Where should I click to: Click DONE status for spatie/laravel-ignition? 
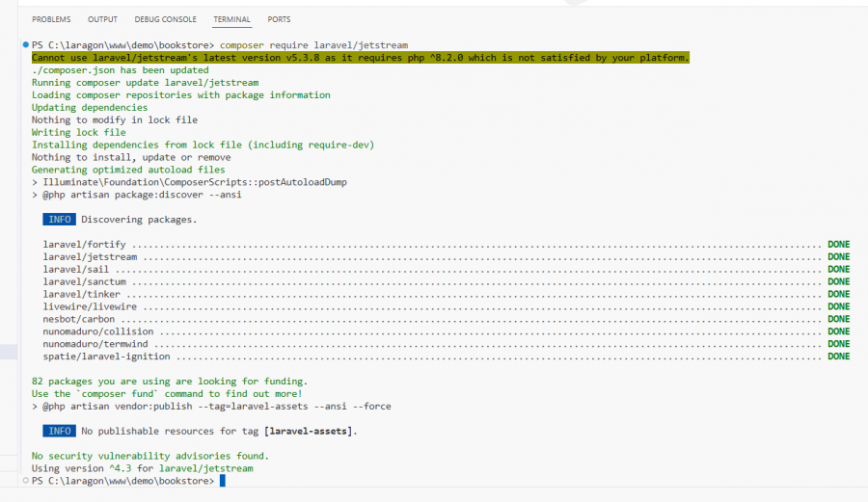839,357
